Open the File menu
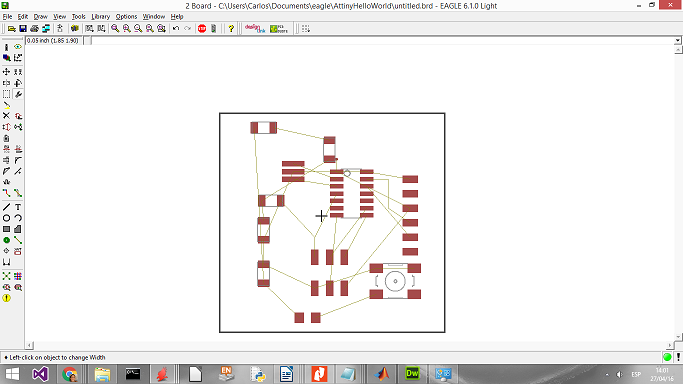 [x=7, y=17]
